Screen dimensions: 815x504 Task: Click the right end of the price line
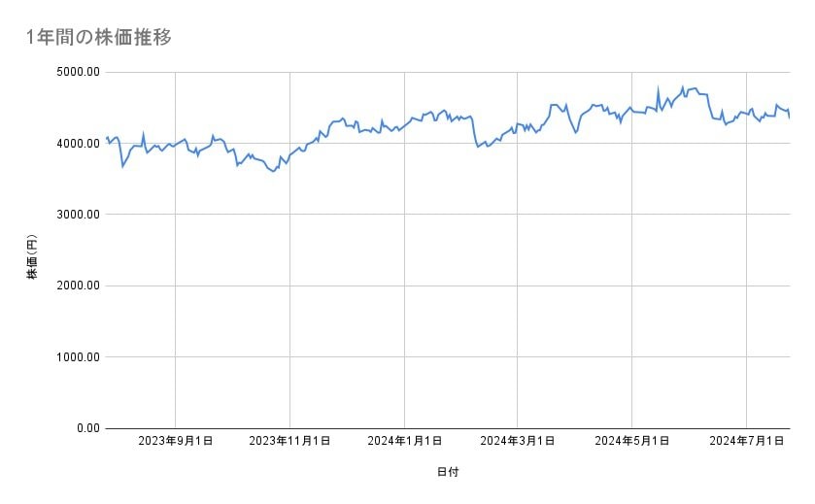click(x=789, y=118)
